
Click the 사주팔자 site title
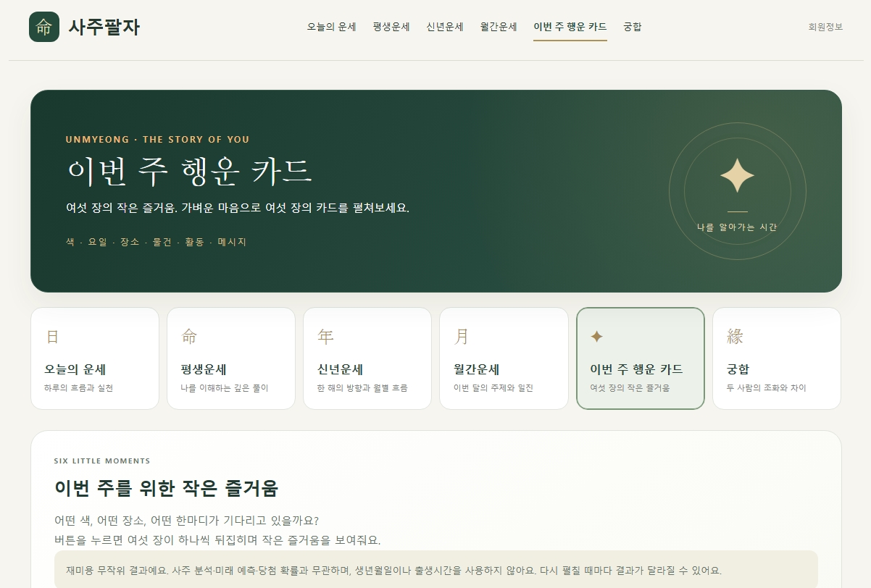(104, 27)
